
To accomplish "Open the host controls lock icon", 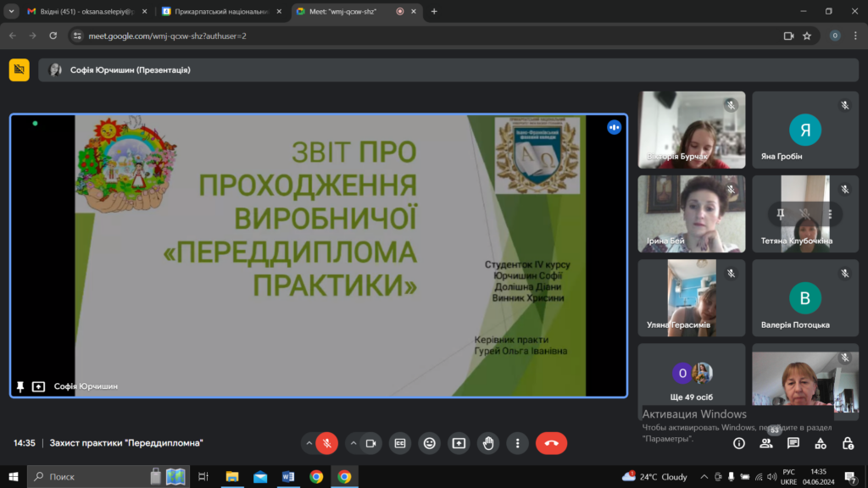I will (848, 443).
